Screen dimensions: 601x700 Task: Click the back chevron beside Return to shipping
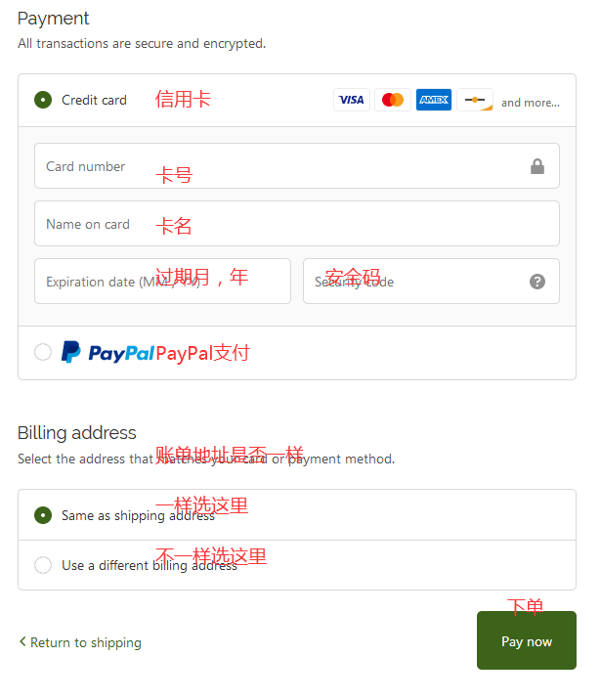point(22,641)
